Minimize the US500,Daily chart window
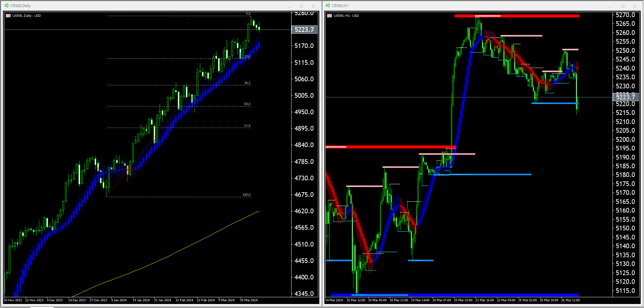This screenshot has height=308, width=644. click(289, 6)
